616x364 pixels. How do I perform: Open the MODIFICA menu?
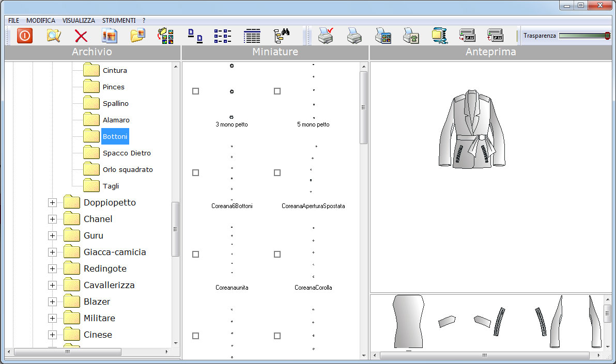click(41, 21)
